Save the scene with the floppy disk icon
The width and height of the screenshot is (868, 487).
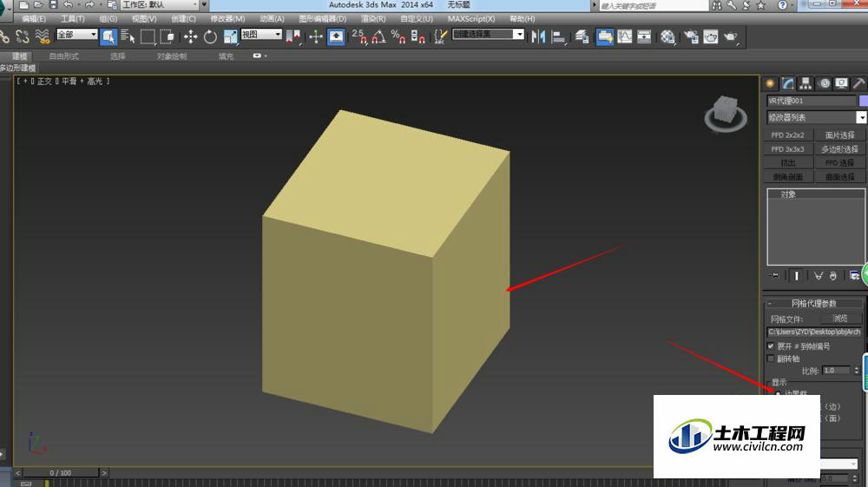pyautogui.click(x=53, y=4)
